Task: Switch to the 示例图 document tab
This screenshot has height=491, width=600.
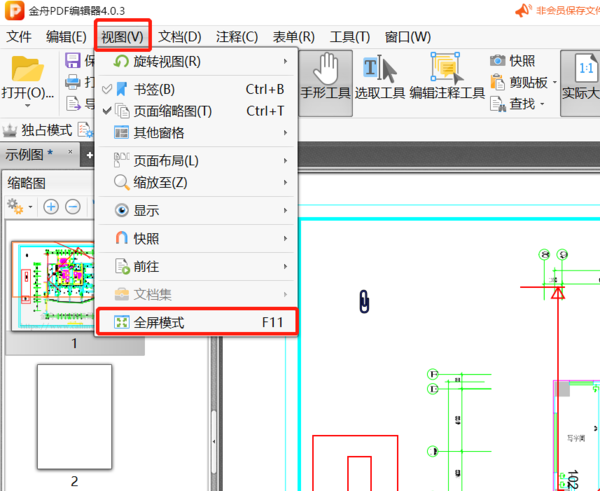Action: (30, 154)
